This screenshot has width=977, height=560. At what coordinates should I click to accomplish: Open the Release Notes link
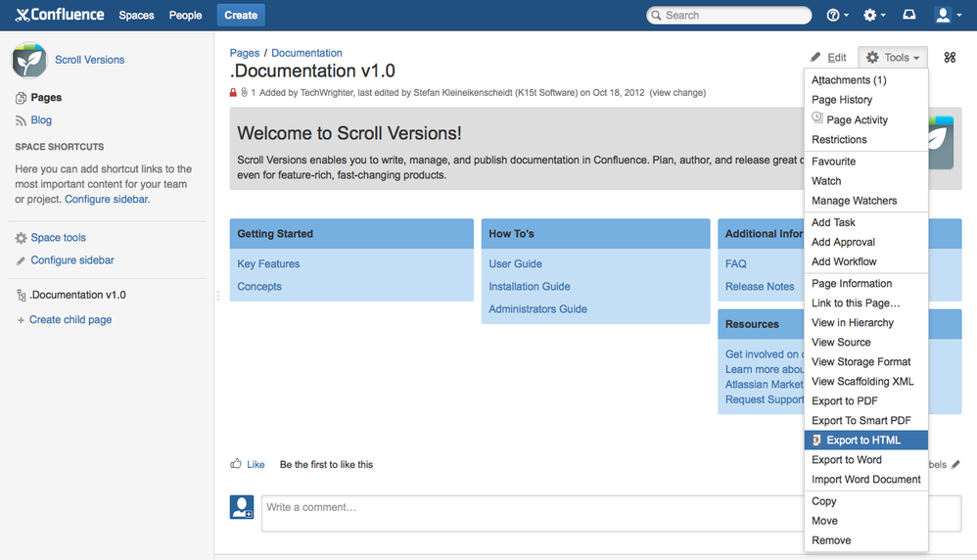760,287
